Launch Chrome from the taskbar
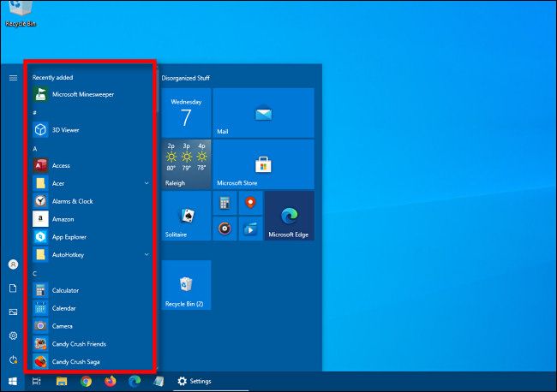The width and height of the screenshot is (557, 392). tap(86, 382)
